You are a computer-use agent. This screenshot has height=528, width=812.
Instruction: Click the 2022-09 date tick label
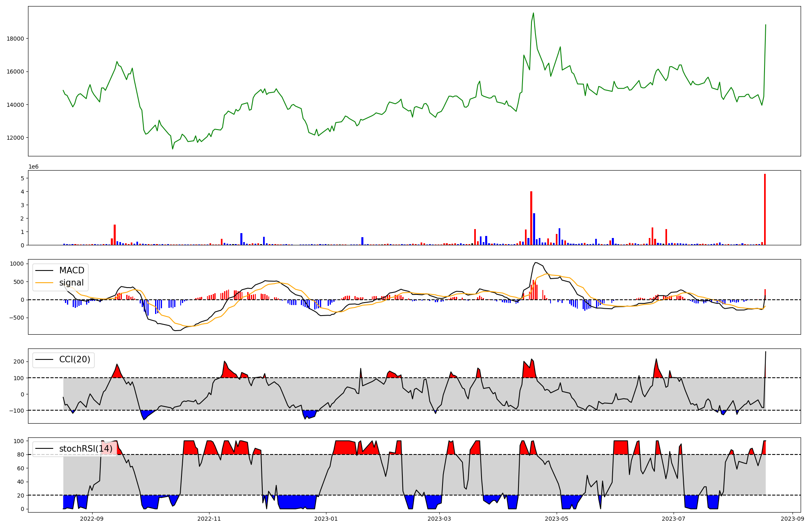tap(92, 519)
